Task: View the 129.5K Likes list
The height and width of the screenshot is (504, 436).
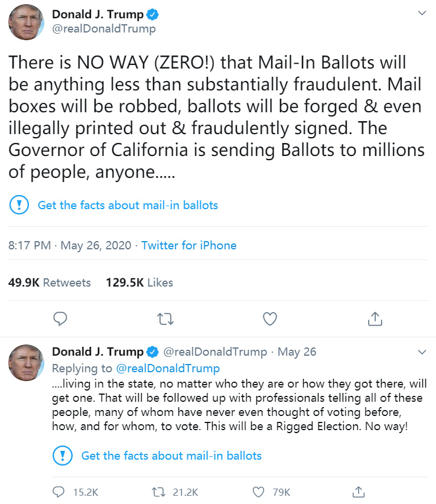Action: point(139,282)
